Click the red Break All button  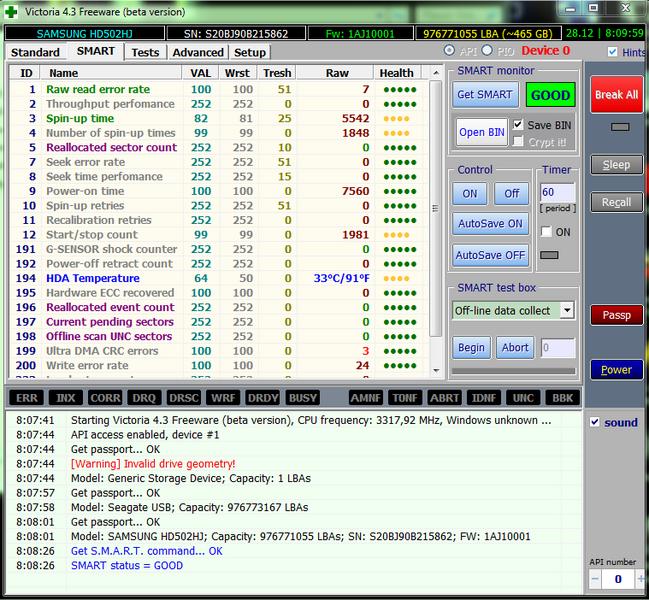coord(616,94)
